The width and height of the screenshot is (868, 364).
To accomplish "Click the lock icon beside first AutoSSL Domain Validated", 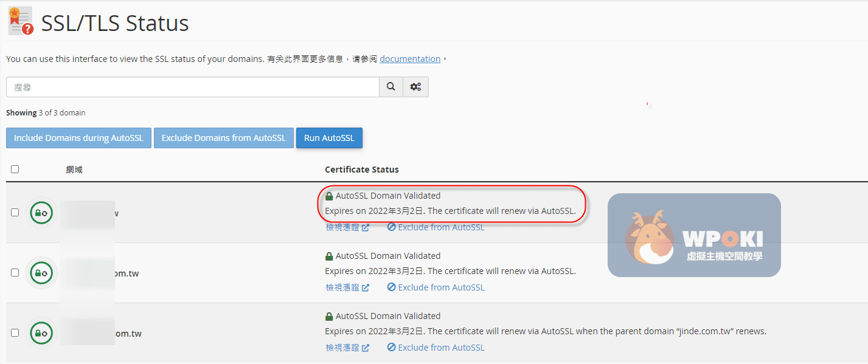I will pos(329,196).
